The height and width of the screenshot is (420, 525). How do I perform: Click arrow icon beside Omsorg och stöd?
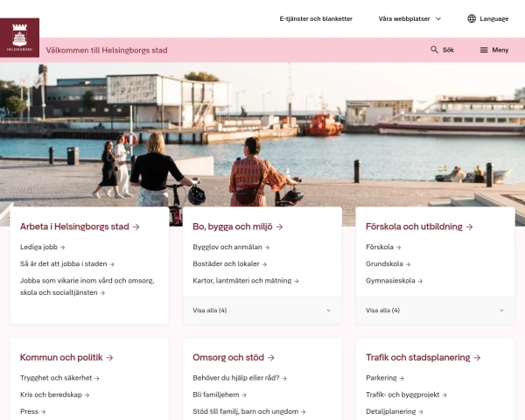coord(271,358)
